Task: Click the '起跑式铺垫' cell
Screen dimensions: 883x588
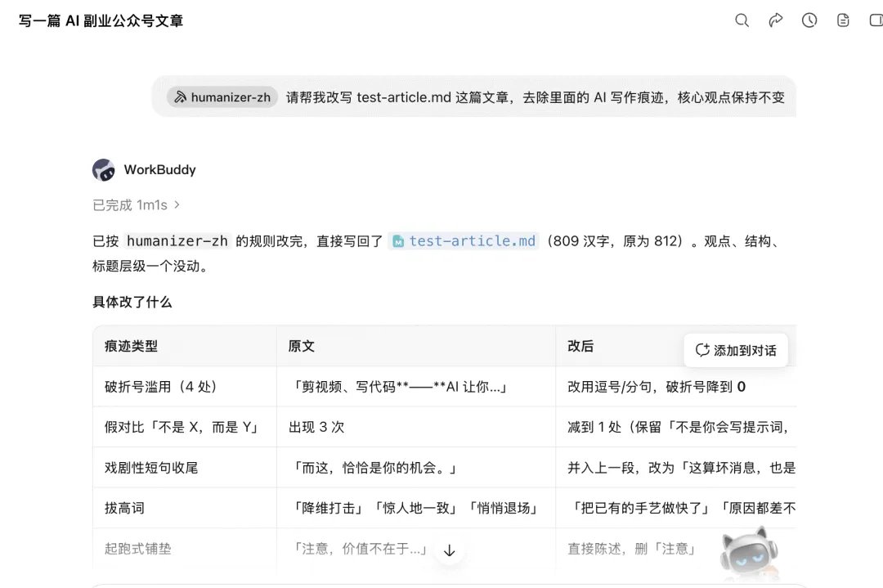Action: pos(185,549)
